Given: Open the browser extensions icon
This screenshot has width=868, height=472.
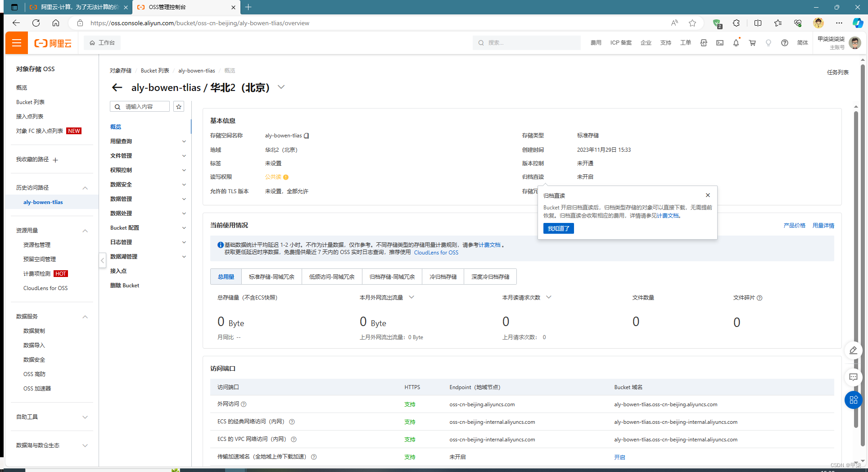Looking at the screenshot, I should (x=736, y=23).
